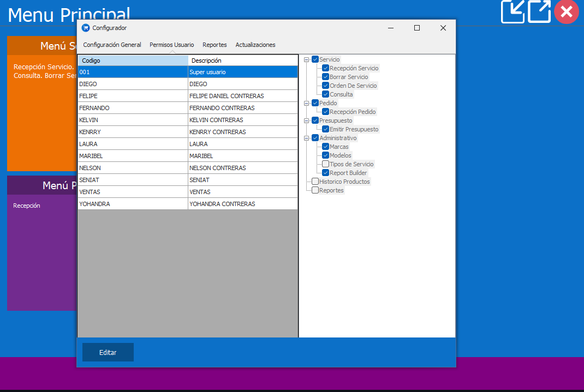The width and height of the screenshot is (584, 392).
Task: Open the Configuración General tab
Action: (112, 45)
